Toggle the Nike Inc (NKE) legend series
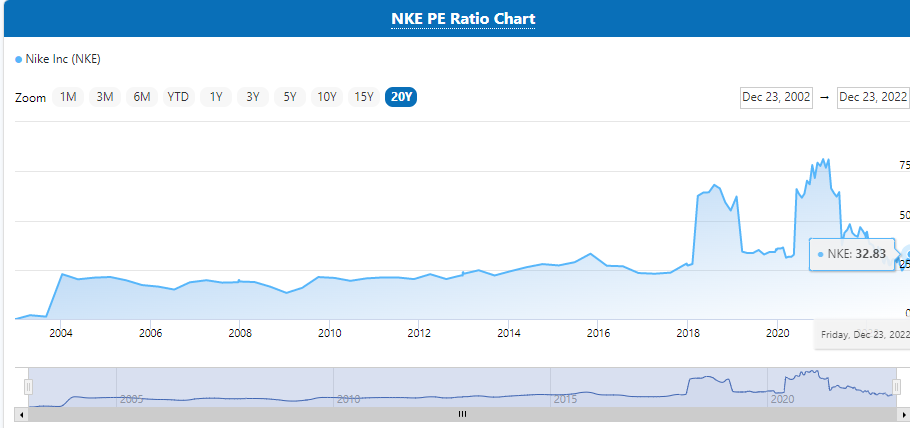This screenshot has height=428, width=910. click(57, 59)
